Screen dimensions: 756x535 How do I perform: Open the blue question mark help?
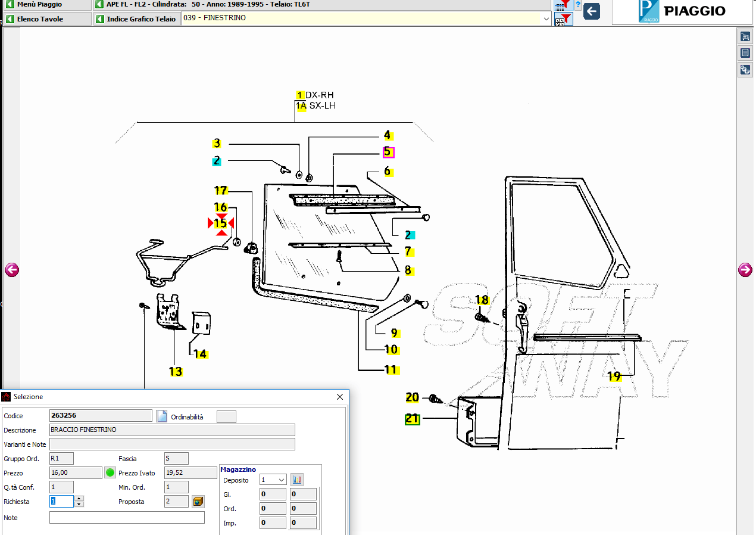pyautogui.click(x=577, y=5)
